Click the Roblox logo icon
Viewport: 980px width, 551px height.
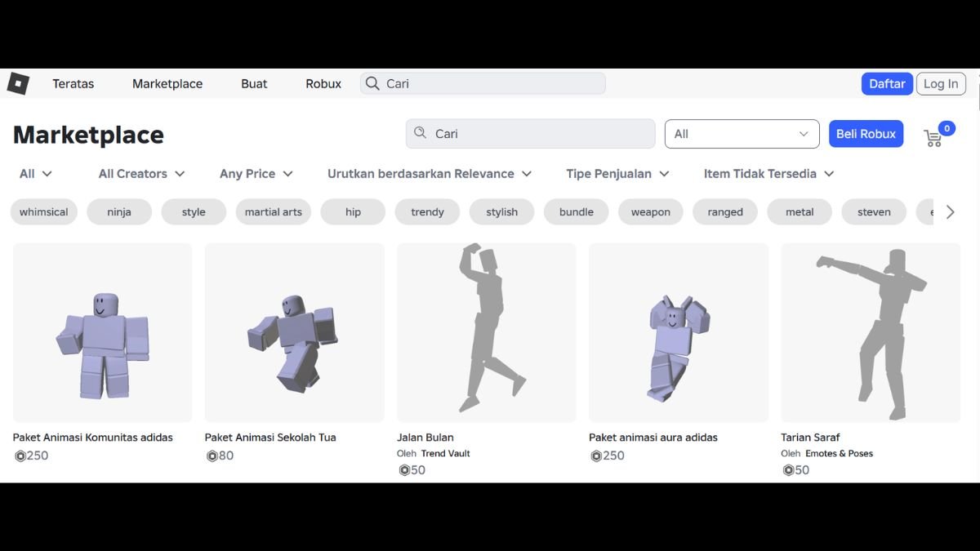coord(18,83)
